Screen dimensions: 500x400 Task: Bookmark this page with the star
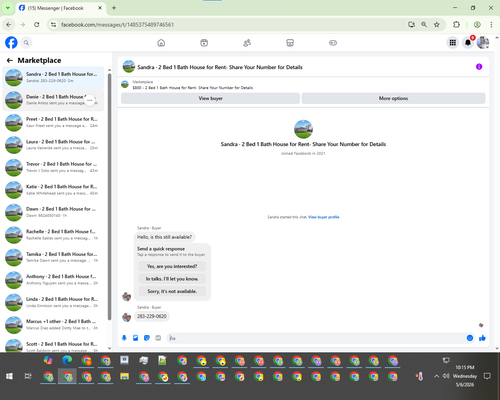tap(437, 25)
